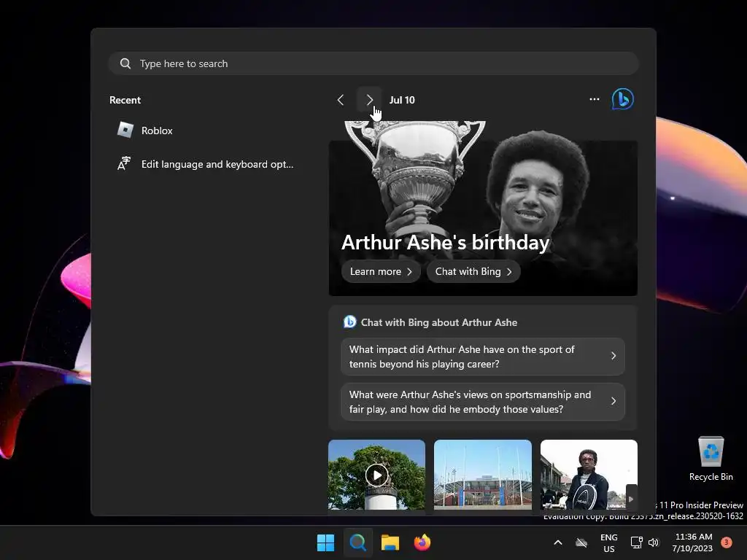Click the ENG US language indicator
Image resolution: width=747 pixels, height=560 pixels.
tap(608, 542)
